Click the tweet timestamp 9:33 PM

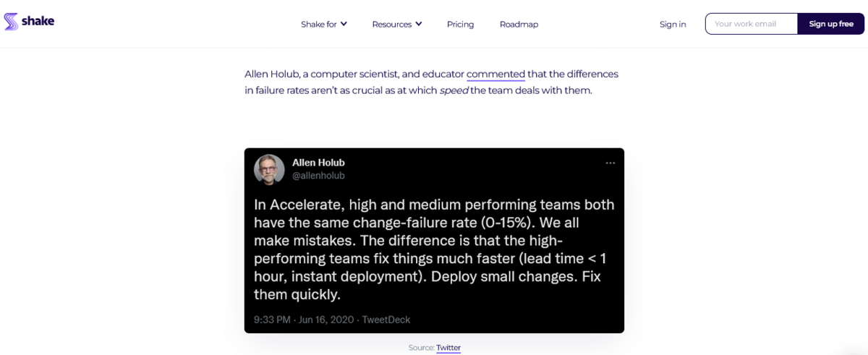point(272,319)
